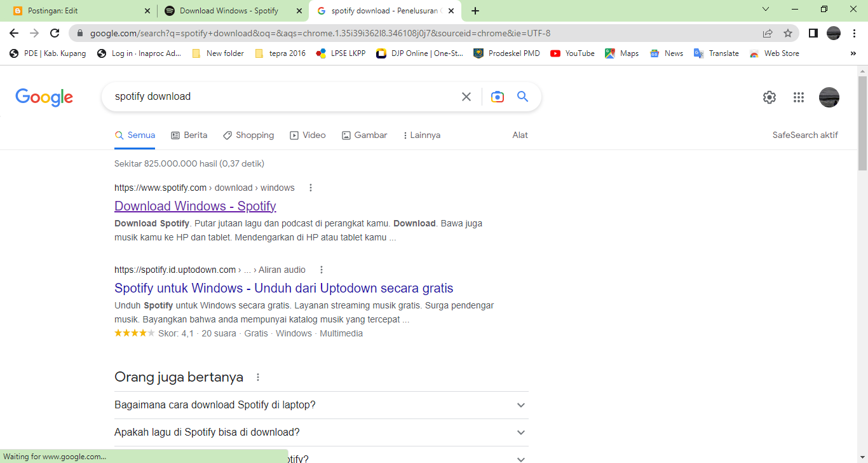Open new tab with plus icon

[x=475, y=11]
